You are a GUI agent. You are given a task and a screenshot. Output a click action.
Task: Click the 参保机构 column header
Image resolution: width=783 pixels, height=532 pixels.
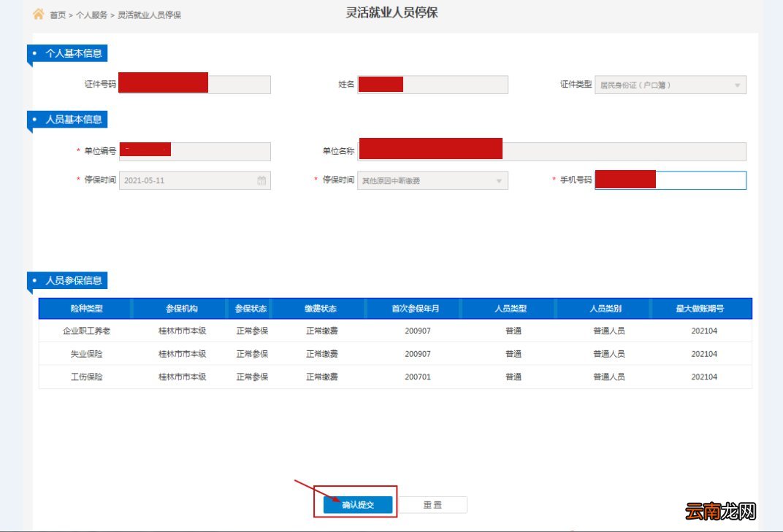[181, 309]
